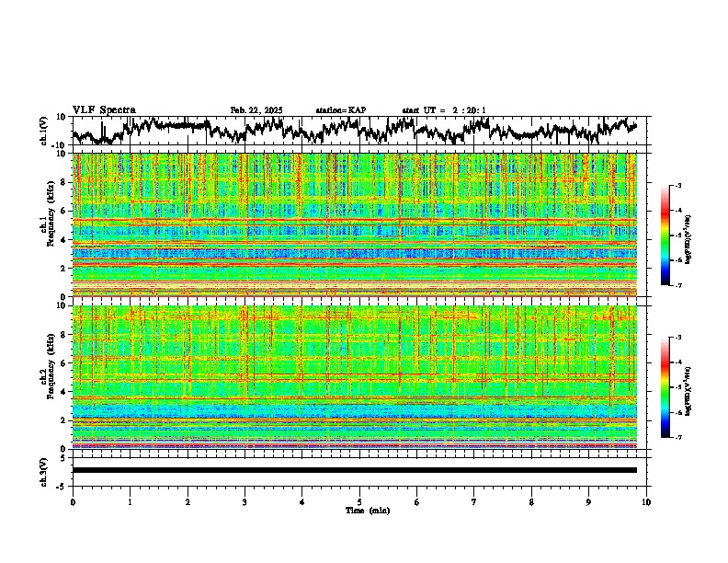Click the "-7" label on upper color bar
Screen dimensions: 728x563
(678, 285)
